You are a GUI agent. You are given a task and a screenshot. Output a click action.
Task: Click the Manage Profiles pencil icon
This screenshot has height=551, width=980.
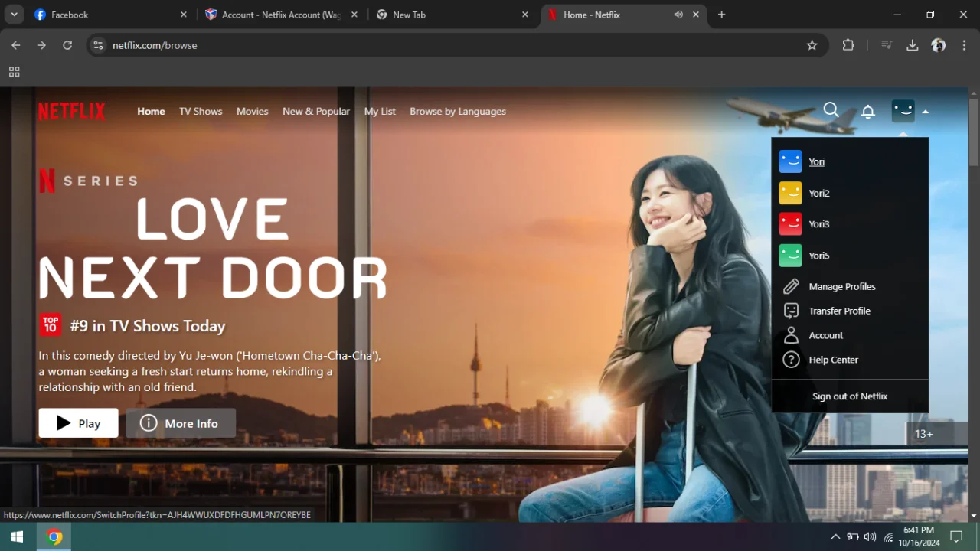(791, 286)
